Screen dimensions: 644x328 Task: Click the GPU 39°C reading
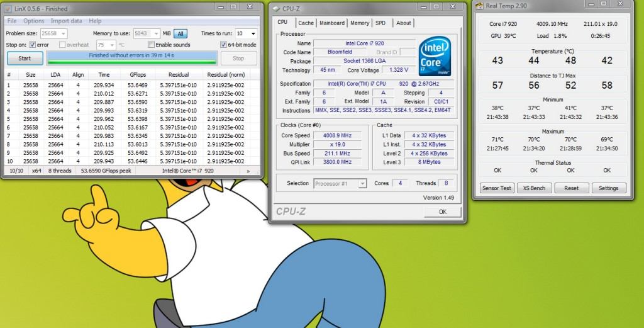tap(503, 36)
